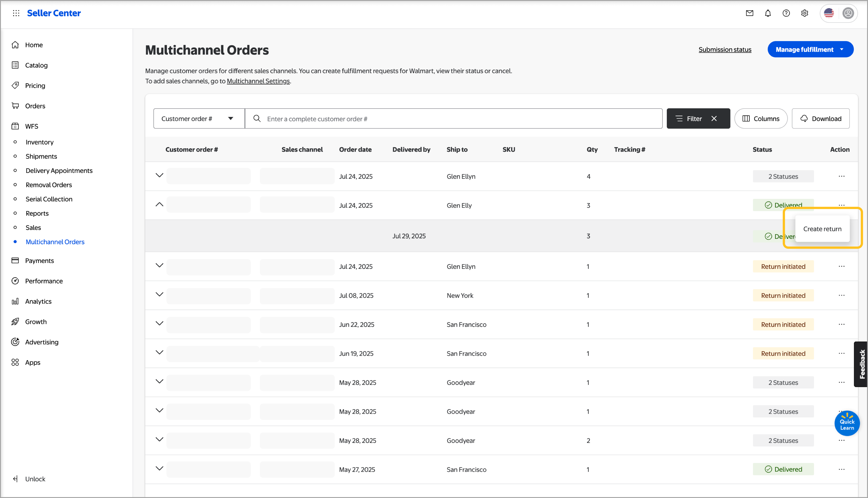This screenshot has width=868, height=498.
Task: Expand the Jul 08 New York order row
Action: pos(159,294)
